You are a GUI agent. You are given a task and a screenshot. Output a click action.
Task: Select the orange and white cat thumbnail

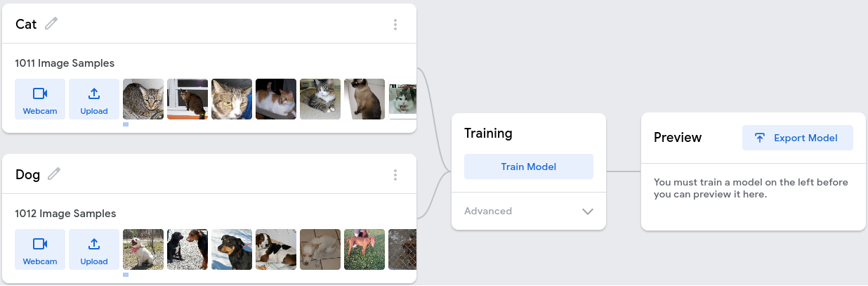click(x=276, y=99)
